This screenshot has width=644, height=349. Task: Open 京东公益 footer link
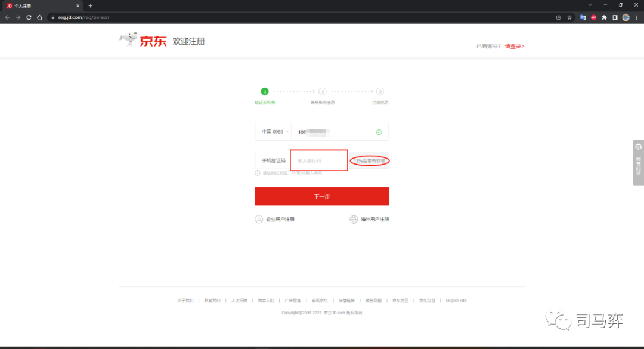tap(427, 301)
